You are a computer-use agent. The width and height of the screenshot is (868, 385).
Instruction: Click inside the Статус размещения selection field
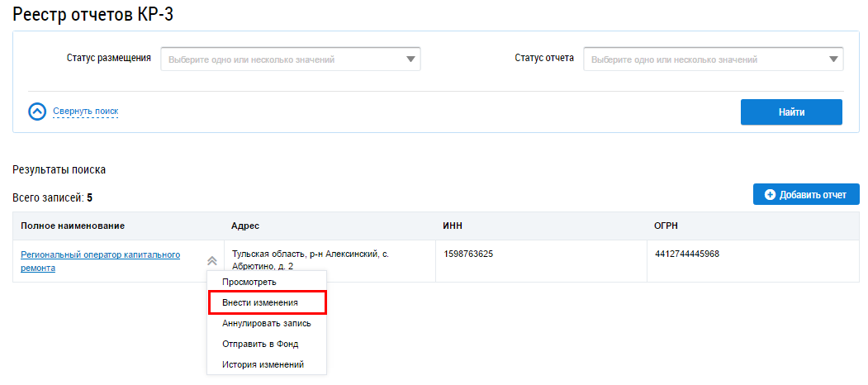point(281,59)
